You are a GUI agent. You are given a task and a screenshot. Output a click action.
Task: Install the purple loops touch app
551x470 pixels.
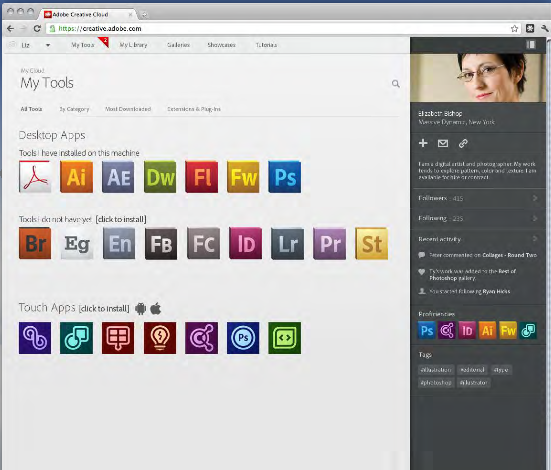tap(35, 338)
